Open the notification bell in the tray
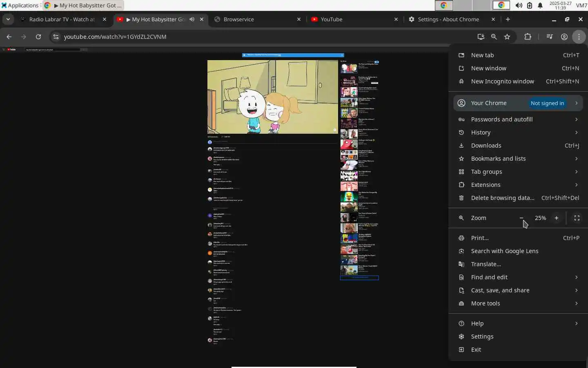 click(540, 5)
